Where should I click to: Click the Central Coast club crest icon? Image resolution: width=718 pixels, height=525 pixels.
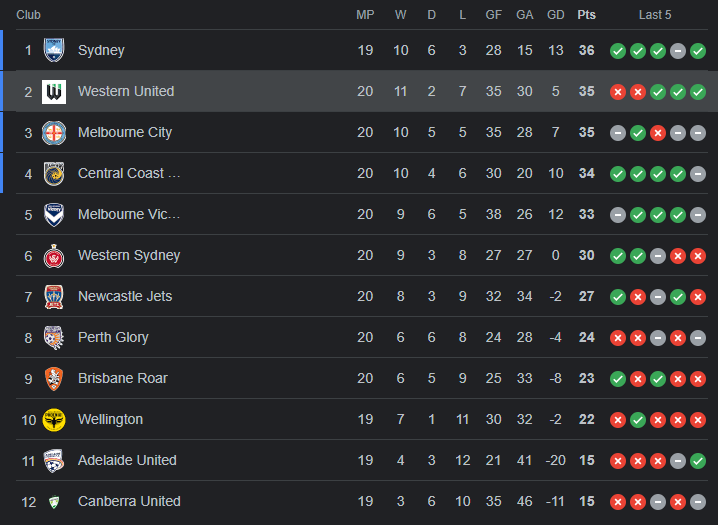(x=54, y=173)
